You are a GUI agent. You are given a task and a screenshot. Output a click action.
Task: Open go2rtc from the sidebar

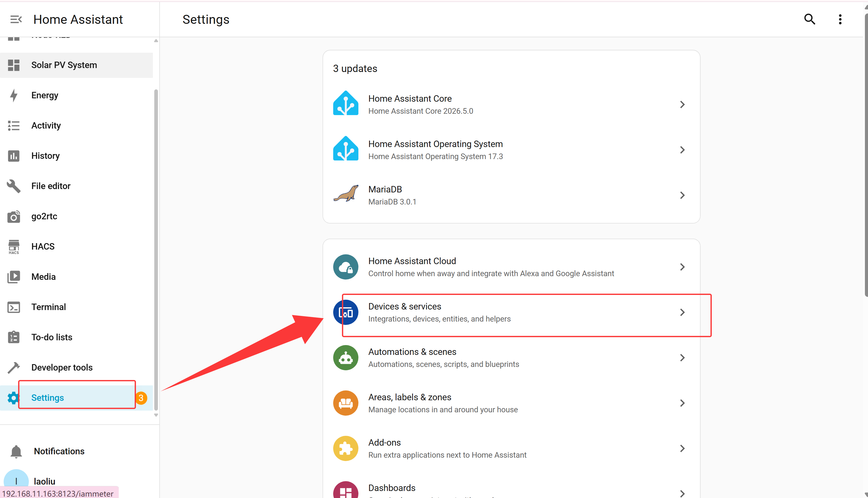(x=76, y=217)
